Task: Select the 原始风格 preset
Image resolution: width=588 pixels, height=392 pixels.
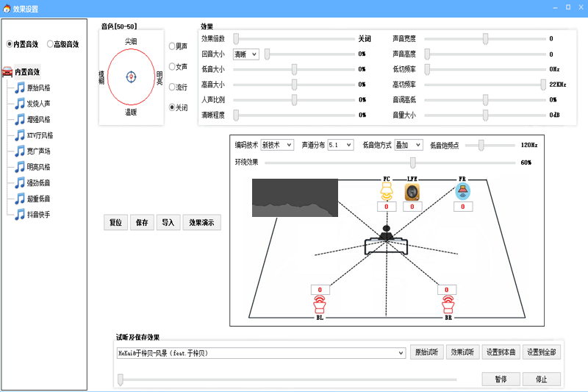Action: point(38,88)
